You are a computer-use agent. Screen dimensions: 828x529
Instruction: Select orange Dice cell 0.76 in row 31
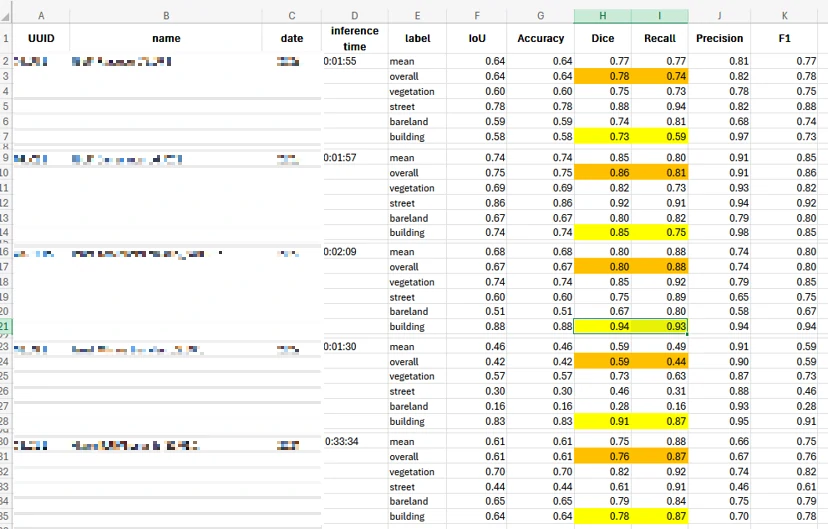603,457
